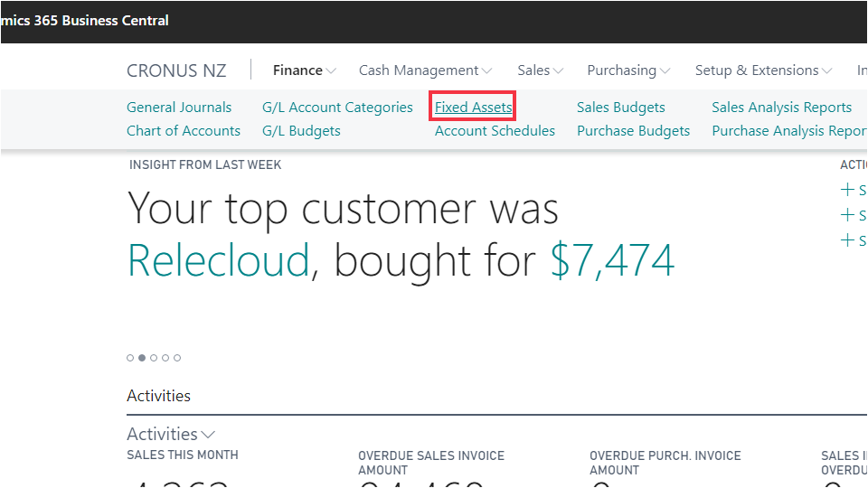Screen dimensions: 868x488
Task: Select the fourth headline carousel dot
Action: click(x=165, y=358)
